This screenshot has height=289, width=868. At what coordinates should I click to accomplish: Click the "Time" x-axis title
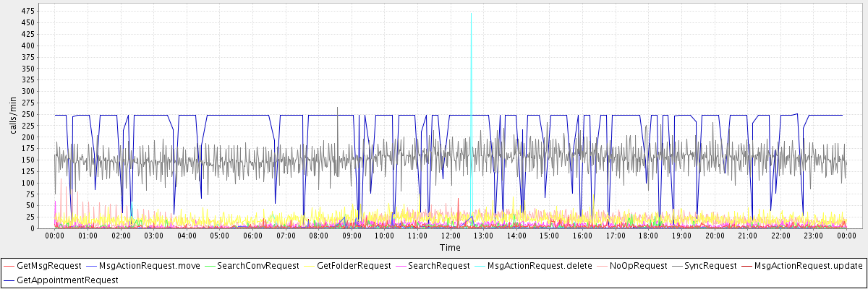point(450,248)
